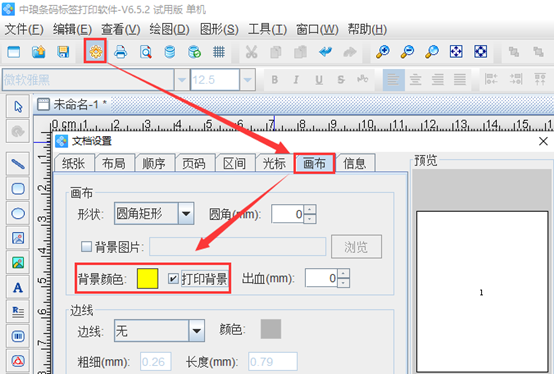Switch to the 光标 tab
554x374 pixels.
point(274,163)
